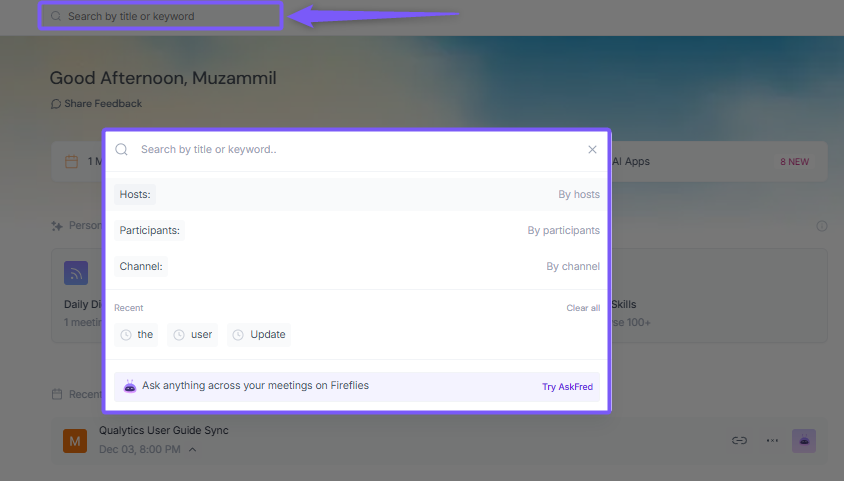This screenshot has width=844, height=481.
Task: Open Qualytics User Guide Sync meeting
Action: pyautogui.click(x=164, y=430)
